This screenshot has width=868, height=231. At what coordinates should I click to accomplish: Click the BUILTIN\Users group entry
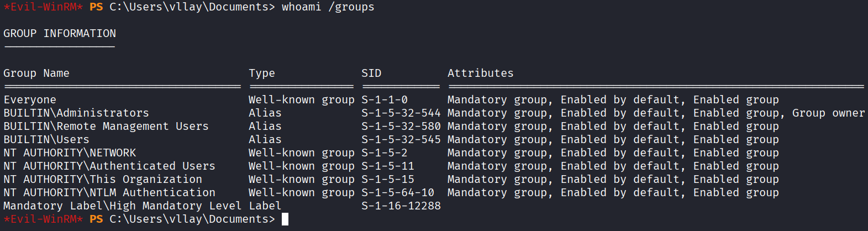click(46, 140)
